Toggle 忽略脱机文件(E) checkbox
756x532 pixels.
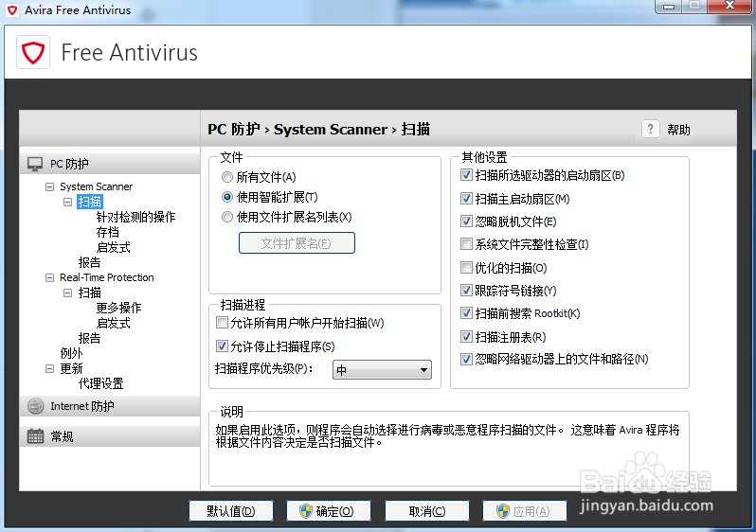(466, 221)
